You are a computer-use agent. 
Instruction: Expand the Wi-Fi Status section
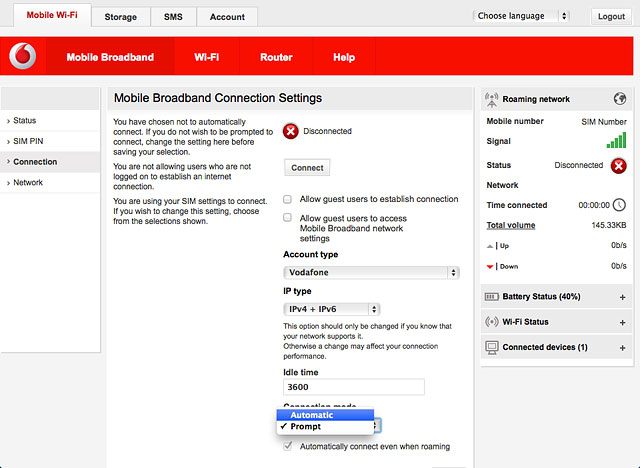(x=622, y=322)
